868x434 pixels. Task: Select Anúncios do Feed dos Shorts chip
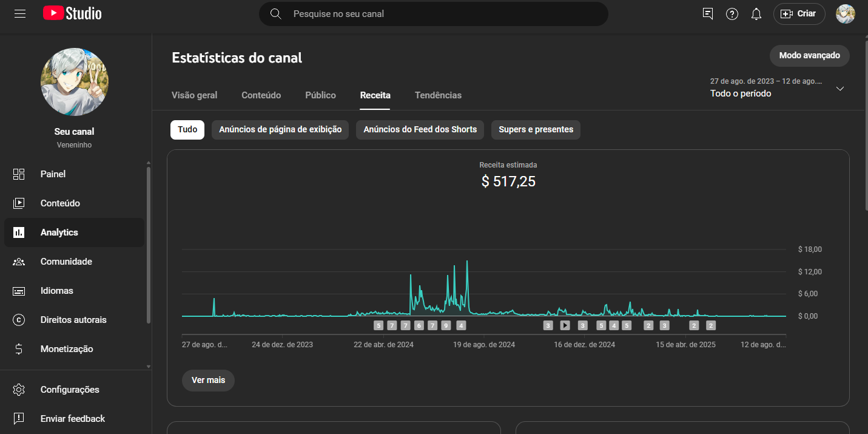(x=420, y=129)
